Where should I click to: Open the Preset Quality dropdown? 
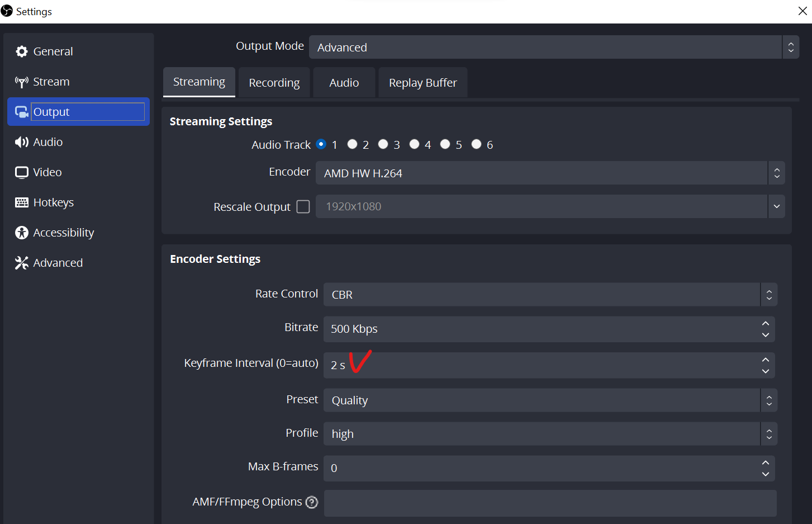550,400
